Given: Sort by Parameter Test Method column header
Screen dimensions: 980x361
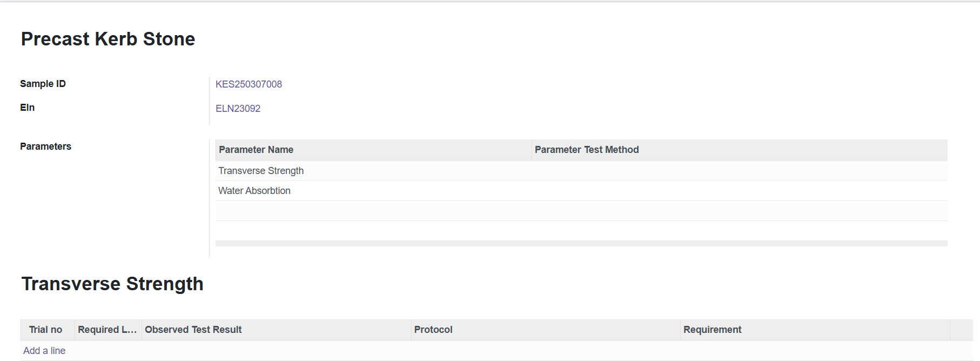Looking at the screenshot, I should click(x=740, y=150).
